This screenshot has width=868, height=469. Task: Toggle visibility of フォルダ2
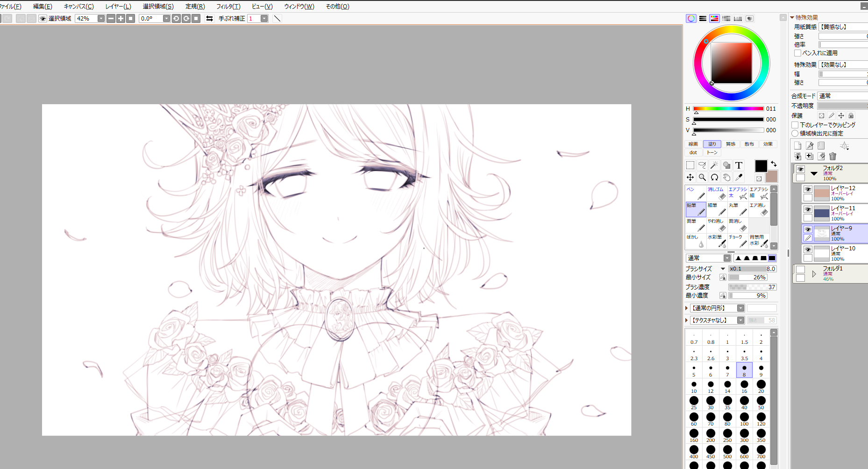[x=800, y=169]
